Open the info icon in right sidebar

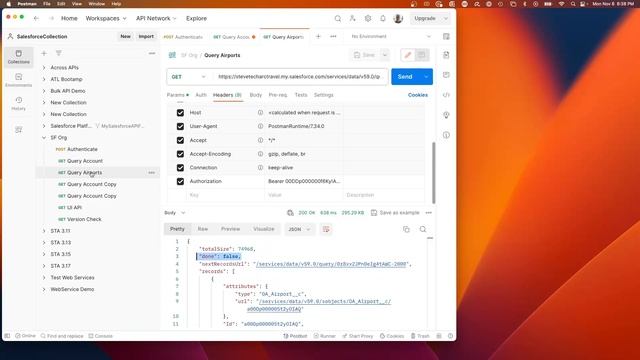coord(446,135)
